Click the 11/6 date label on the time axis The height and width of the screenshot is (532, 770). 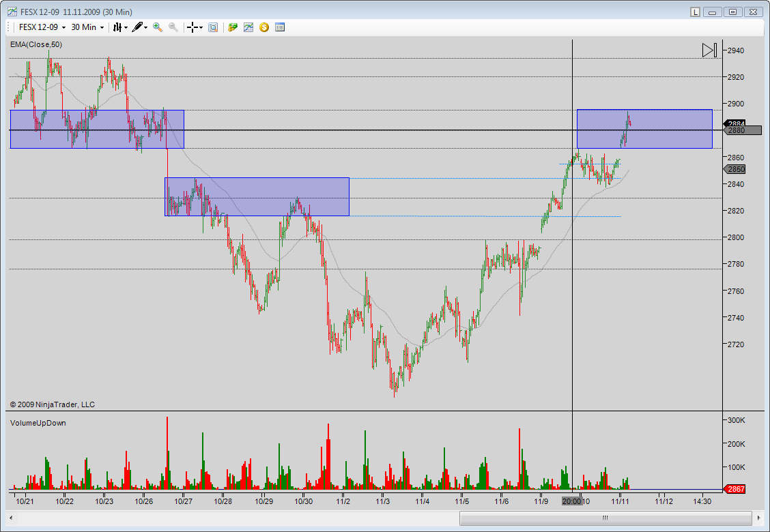[501, 501]
